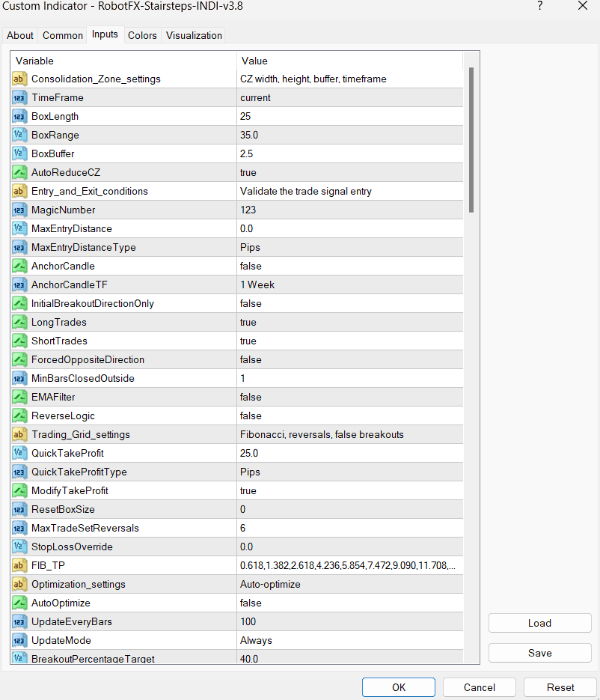Click the boolean icon beside AnchorCandle
600x700 pixels.
tap(19, 267)
